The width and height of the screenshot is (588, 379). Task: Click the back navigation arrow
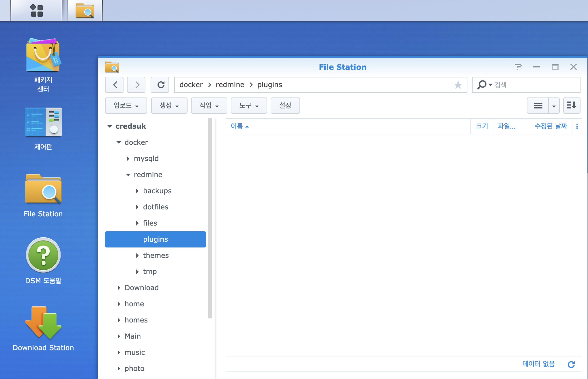(115, 85)
